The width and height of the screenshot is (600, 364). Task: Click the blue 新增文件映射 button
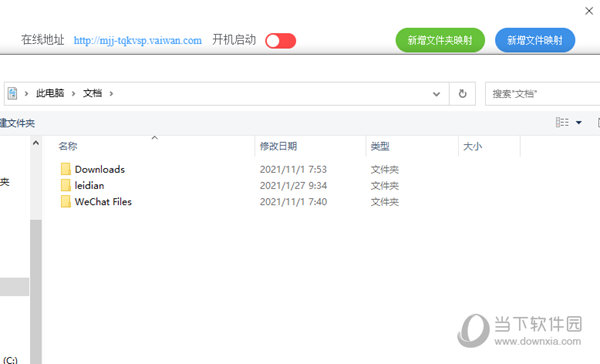point(535,40)
